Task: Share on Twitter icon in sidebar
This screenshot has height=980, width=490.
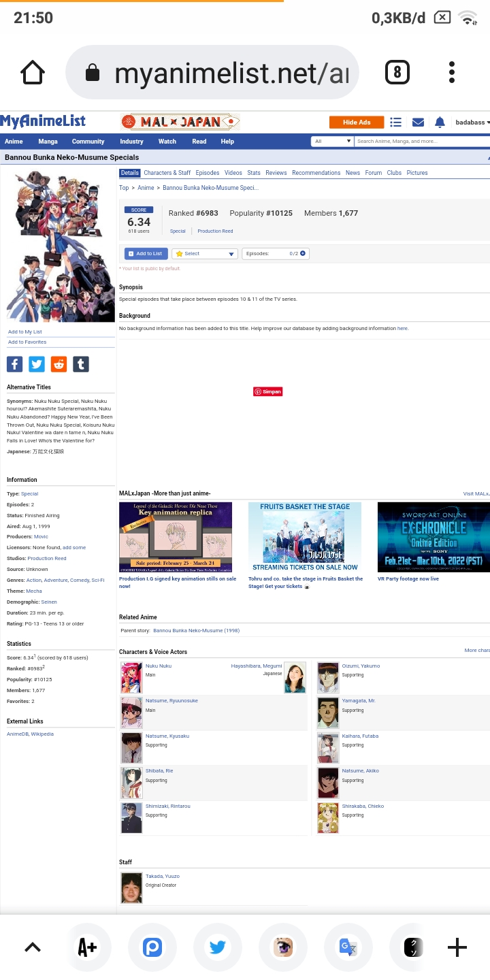Action: (37, 364)
